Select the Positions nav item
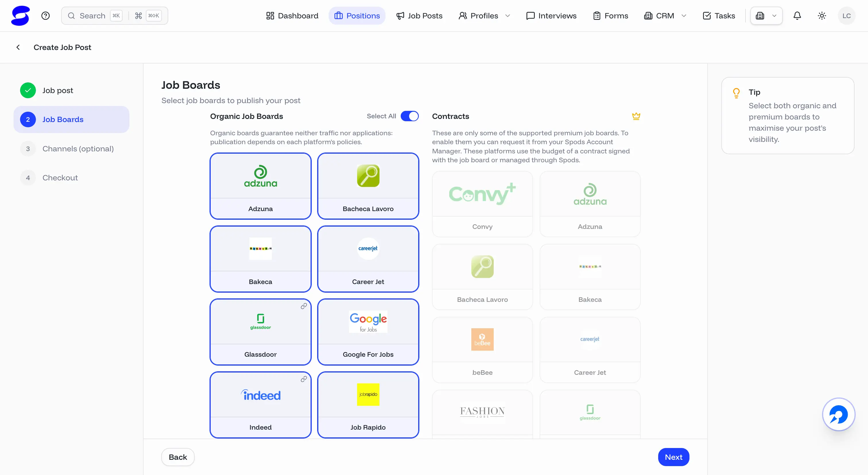 (x=357, y=16)
